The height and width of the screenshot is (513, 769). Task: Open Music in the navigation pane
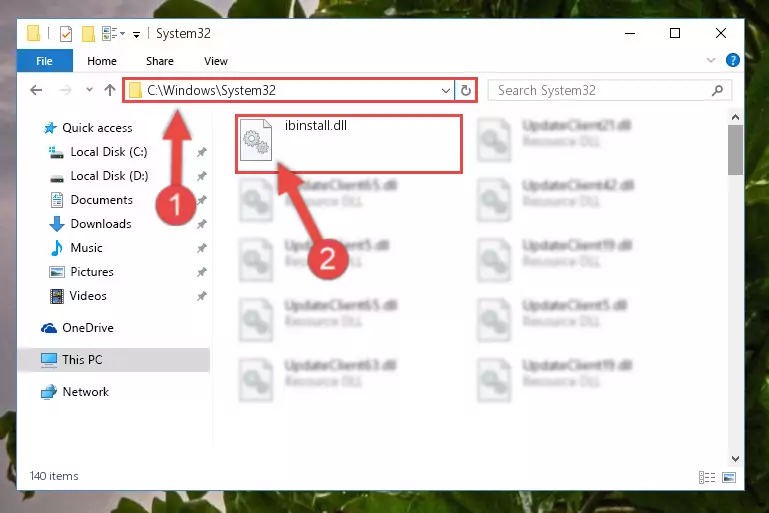tap(86, 248)
